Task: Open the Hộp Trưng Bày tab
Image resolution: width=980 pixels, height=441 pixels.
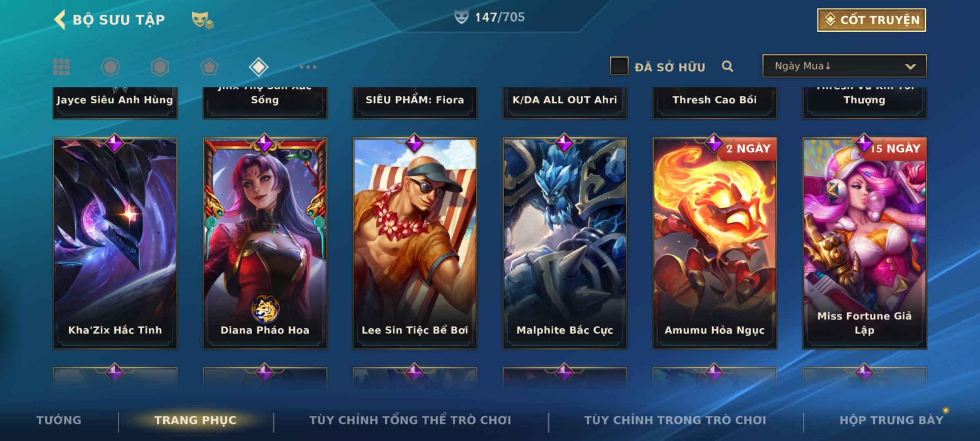Action: [891, 420]
